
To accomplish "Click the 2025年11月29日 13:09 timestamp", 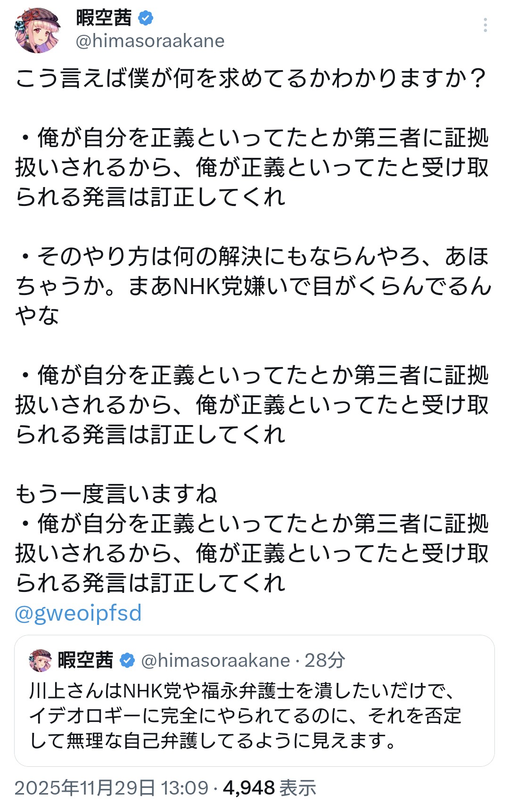I will pos(111,788).
